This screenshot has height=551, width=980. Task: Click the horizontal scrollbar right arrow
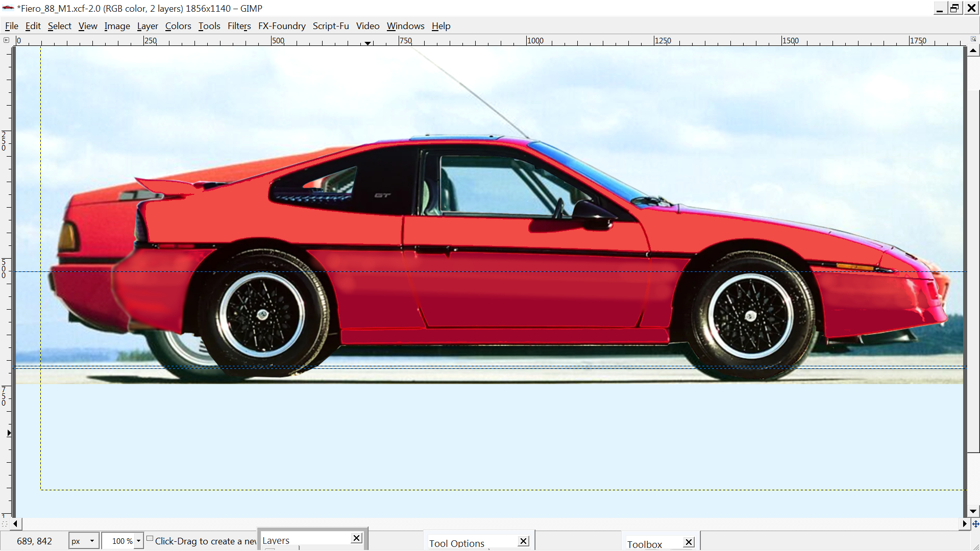click(964, 524)
